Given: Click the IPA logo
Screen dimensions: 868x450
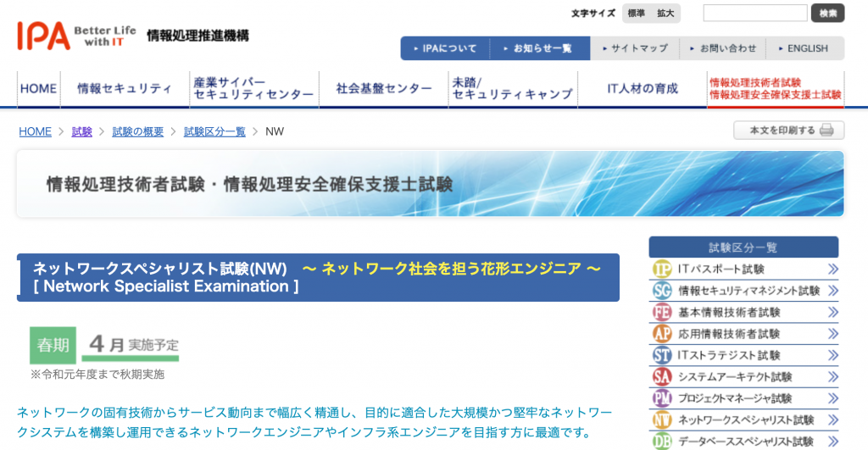Looking at the screenshot, I should (44, 36).
